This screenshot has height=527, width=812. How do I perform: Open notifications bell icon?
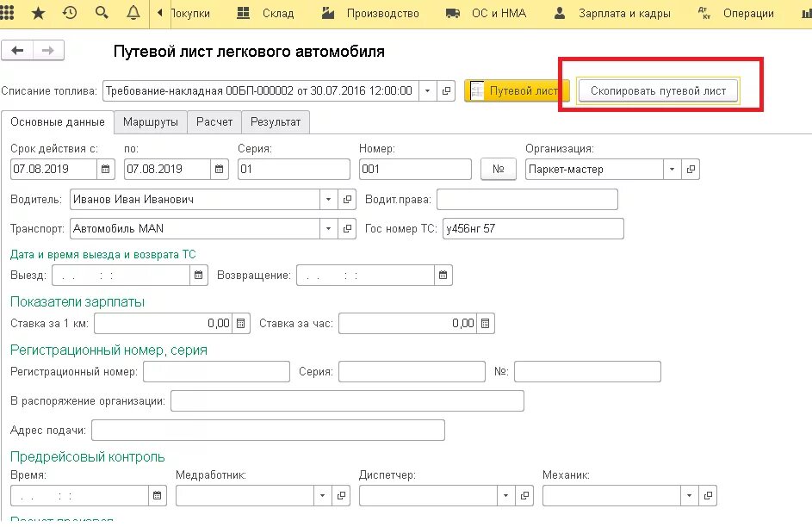coord(133,12)
